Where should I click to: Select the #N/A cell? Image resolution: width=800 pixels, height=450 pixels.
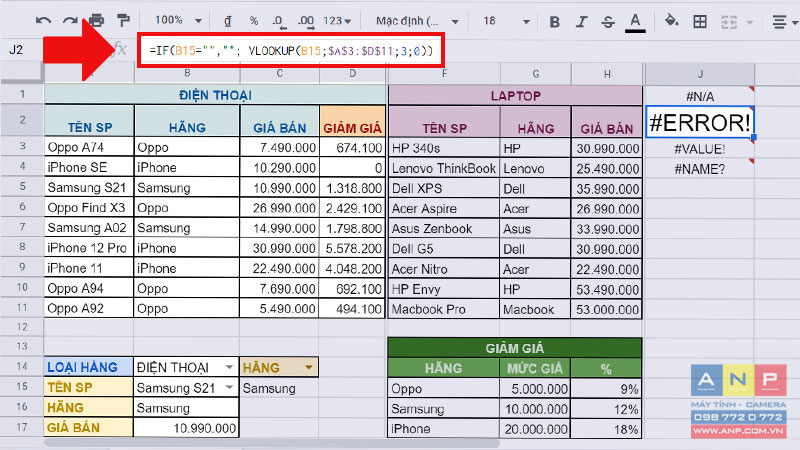pyautogui.click(x=700, y=96)
